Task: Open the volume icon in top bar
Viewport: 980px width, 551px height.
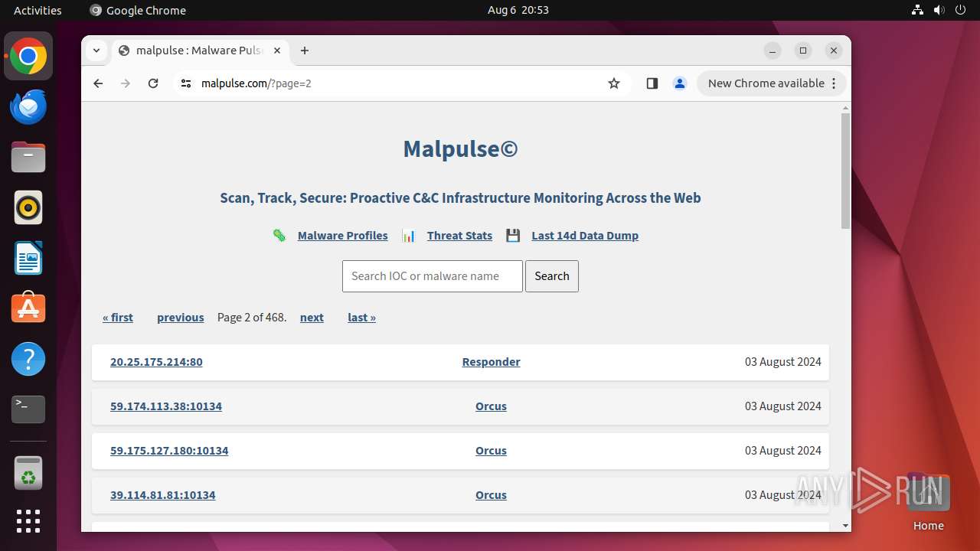Action: (939, 10)
